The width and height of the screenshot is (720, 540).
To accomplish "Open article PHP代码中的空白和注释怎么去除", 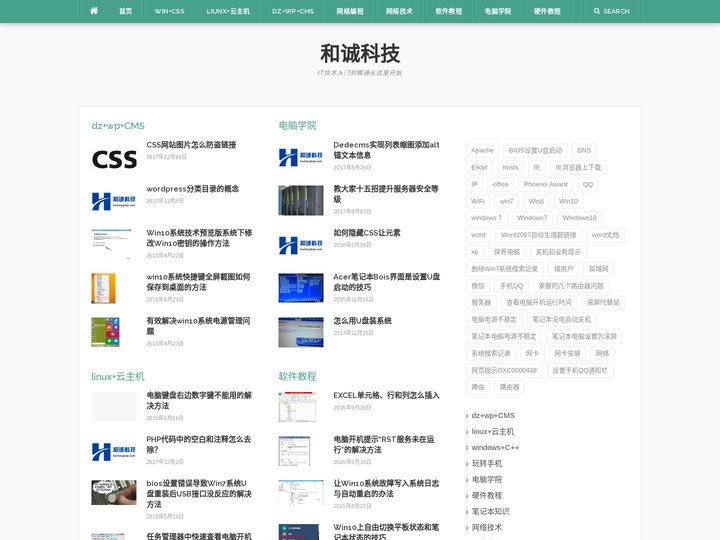I will (x=199, y=444).
